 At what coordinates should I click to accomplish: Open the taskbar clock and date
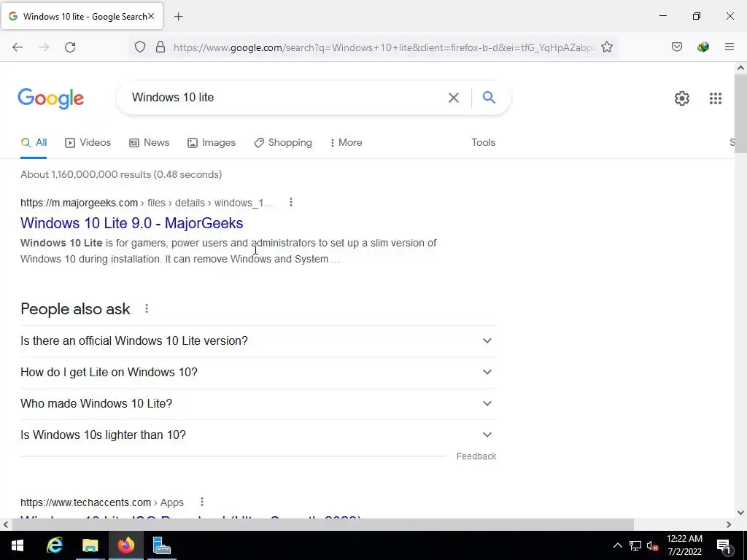coord(684,545)
